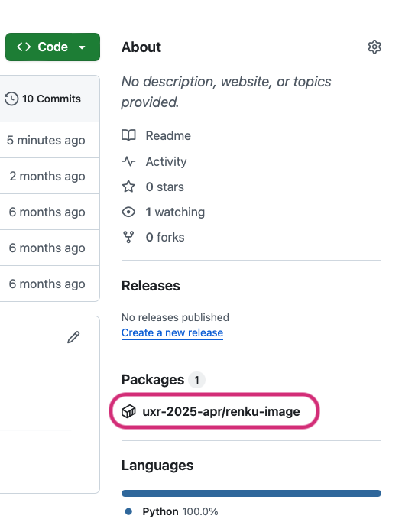The width and height of the screenshot is (402, 532).
Task: Click the Packages heading
Action: point(153,380)
